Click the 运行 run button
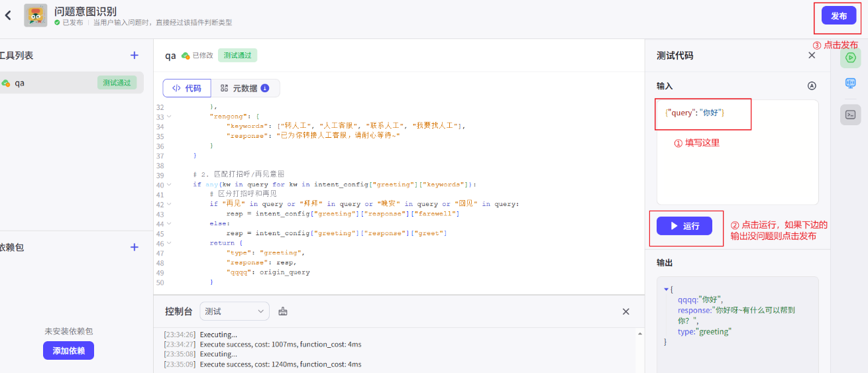This screenshot has width=868, height=373. pyautogui.click(x=684, y=226)
